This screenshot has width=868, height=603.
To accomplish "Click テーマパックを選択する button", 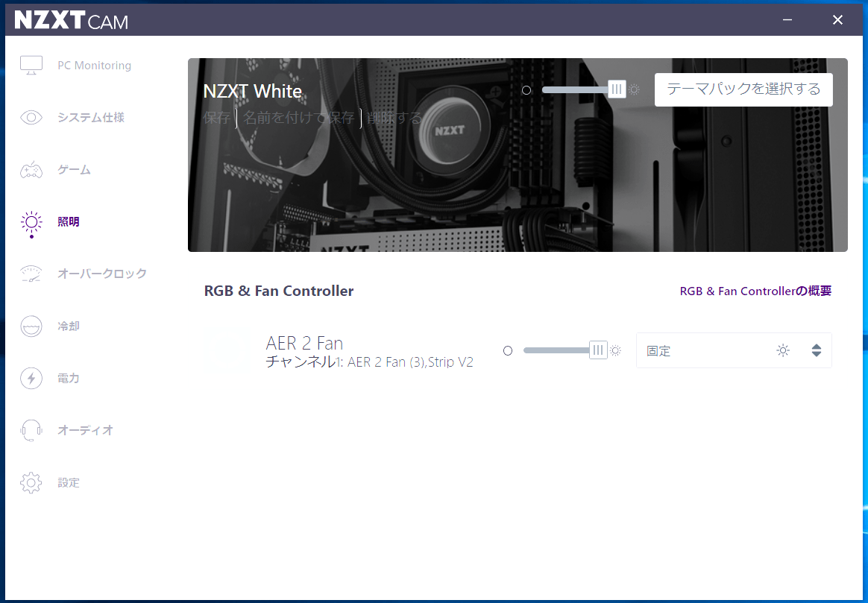I will pos(743,89).
